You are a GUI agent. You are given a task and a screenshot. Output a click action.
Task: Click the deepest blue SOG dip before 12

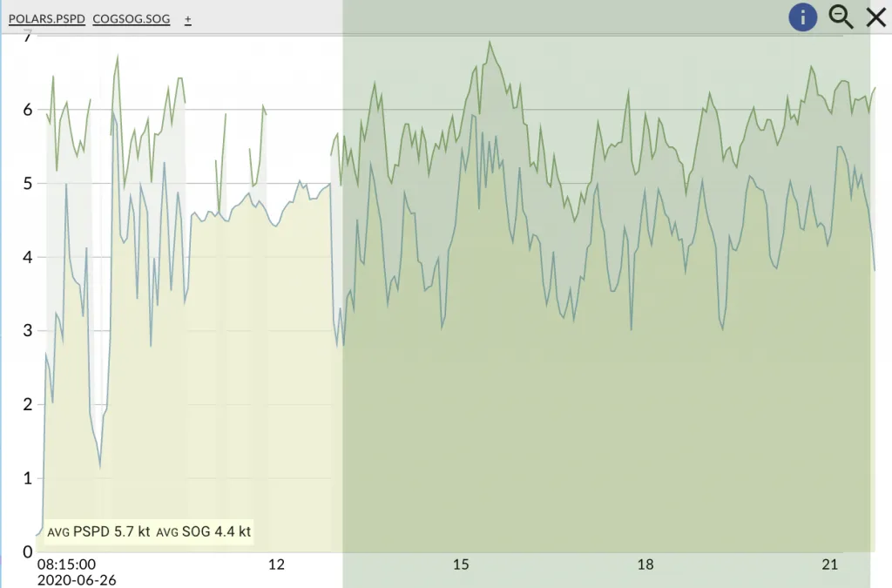[100, 467]
